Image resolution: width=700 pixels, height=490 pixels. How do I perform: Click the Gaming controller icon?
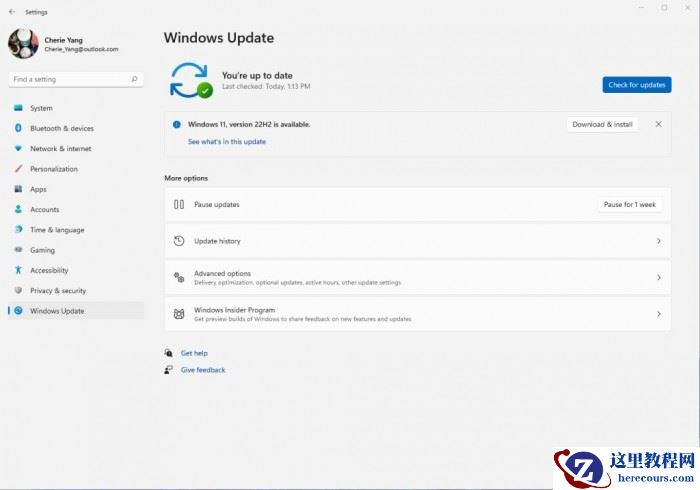18,249
